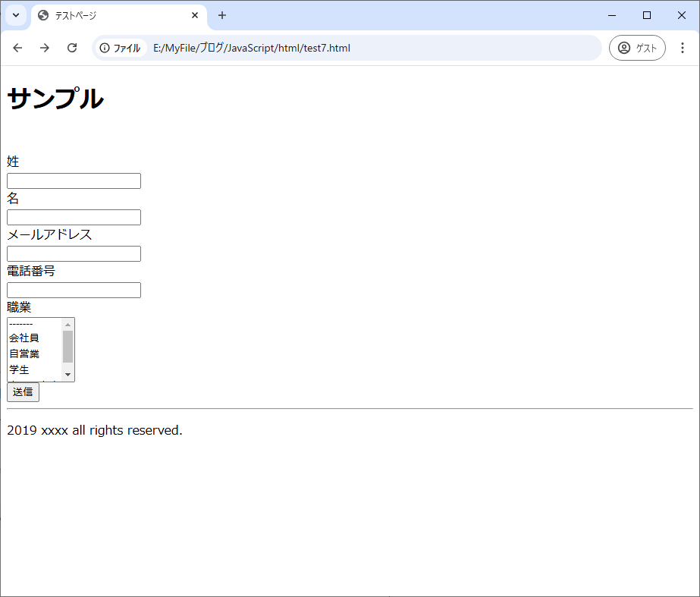Close the テストページ tab
The height and width of the screenshot is (597, 700).
pos(195,15)
